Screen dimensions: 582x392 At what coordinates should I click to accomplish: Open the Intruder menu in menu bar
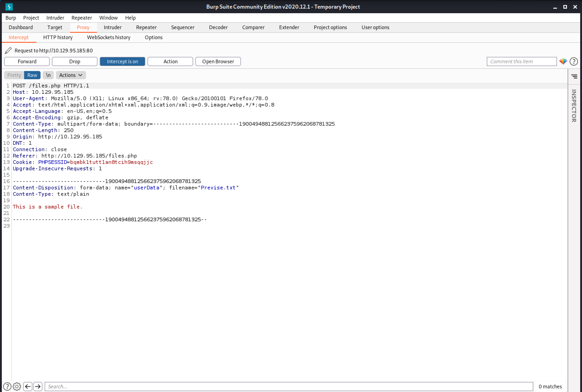point(55,18)
